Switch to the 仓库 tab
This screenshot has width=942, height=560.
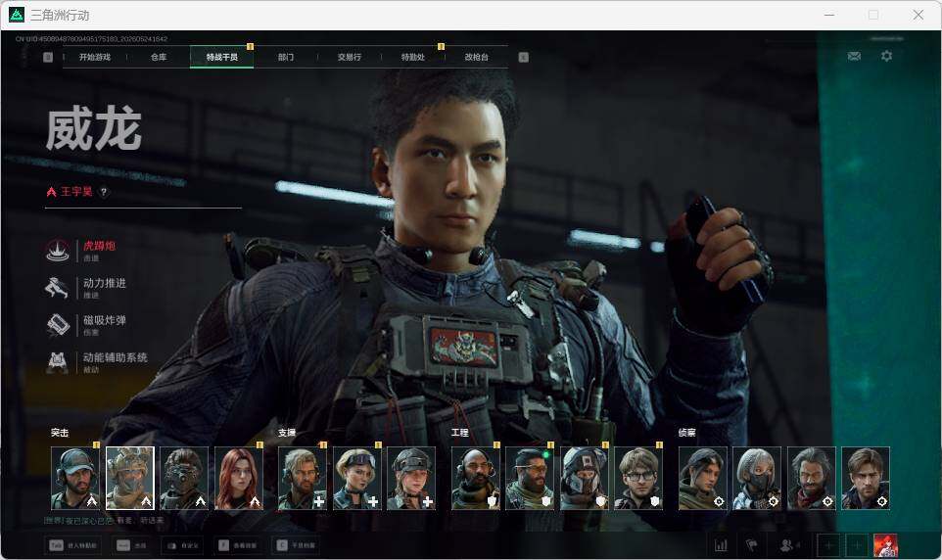pyautogui.click(x=159, y=57)
